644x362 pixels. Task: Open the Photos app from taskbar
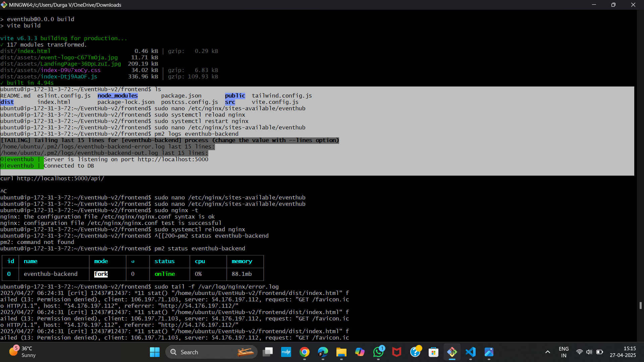[489, 352]
